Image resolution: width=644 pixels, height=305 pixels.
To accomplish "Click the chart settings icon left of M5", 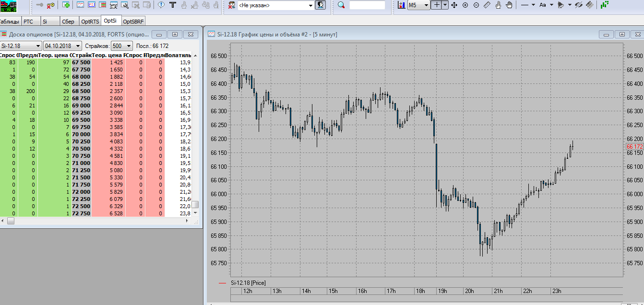I will coord(401,5).
